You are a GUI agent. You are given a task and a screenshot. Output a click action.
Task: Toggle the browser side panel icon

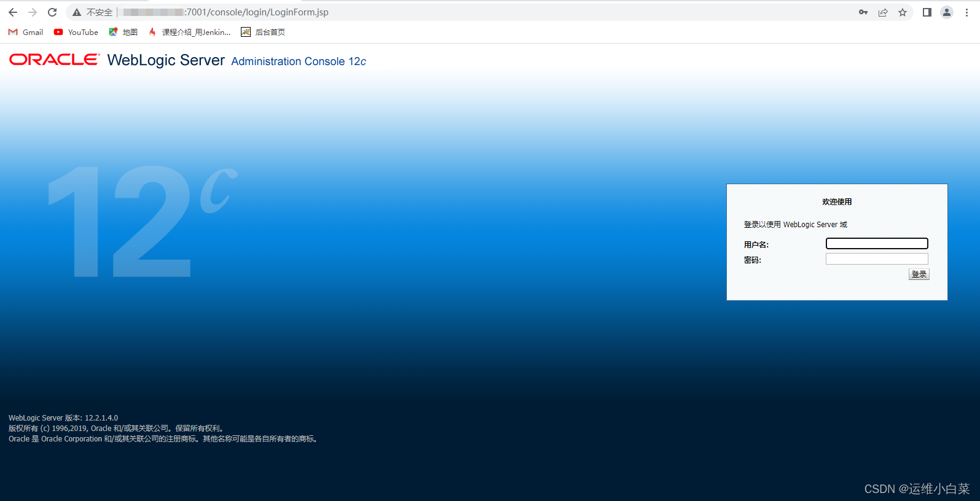[927, 12]
